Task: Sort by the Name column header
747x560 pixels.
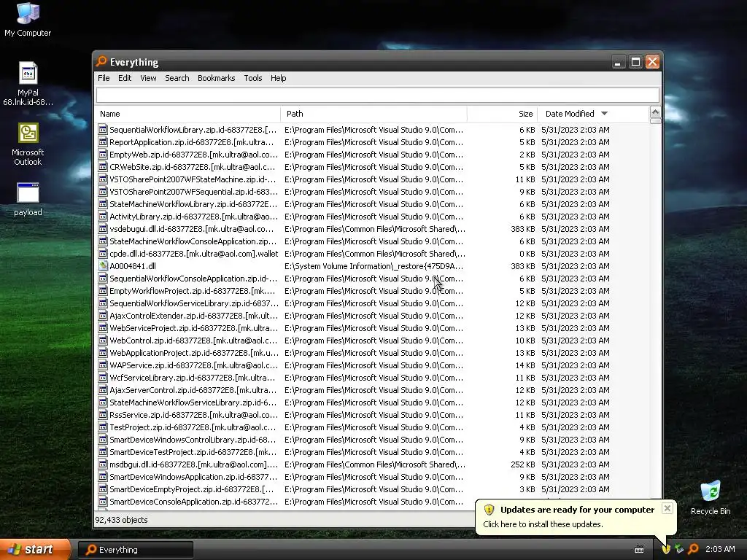Action: pyautogui.click(x=188, y=114)
